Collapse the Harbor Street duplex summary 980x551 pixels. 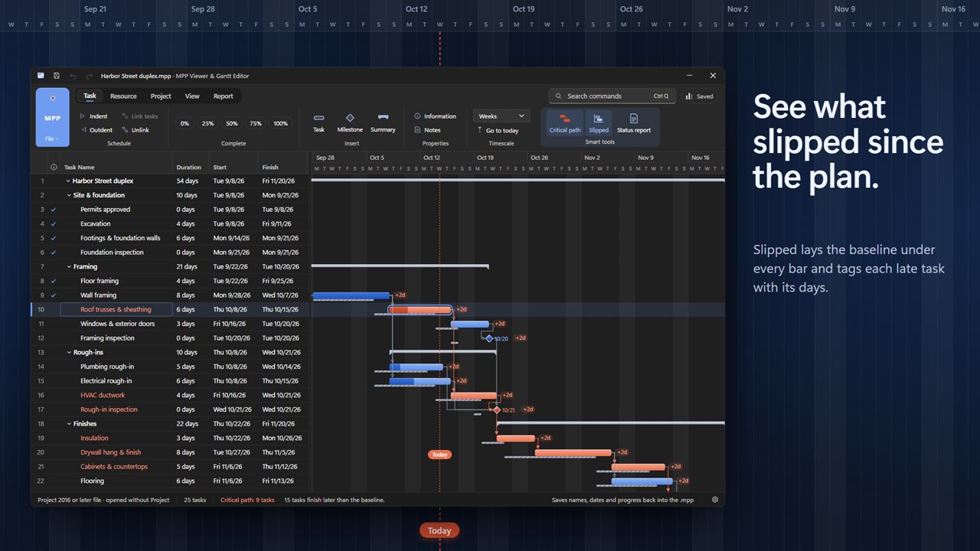[x=68, y=181]
